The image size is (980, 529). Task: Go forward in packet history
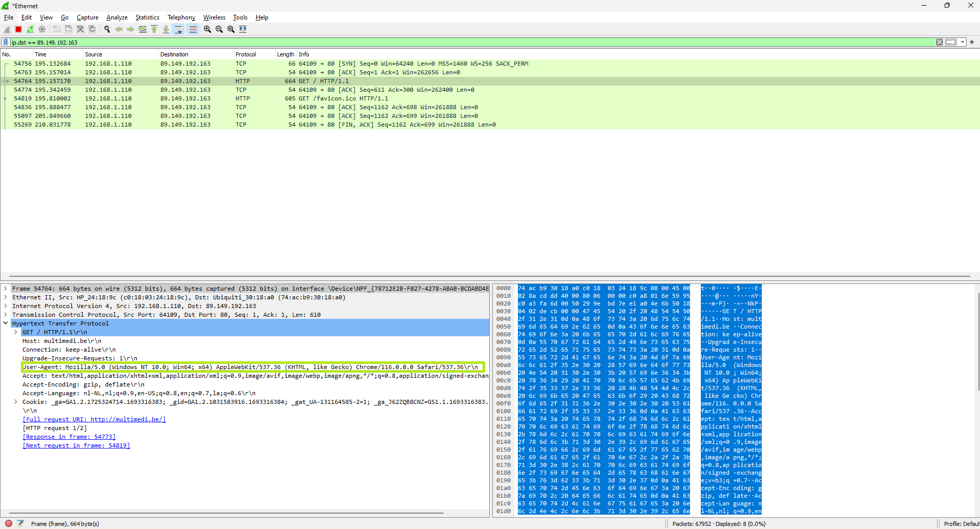pyautogui.click(x=131, y=29)
